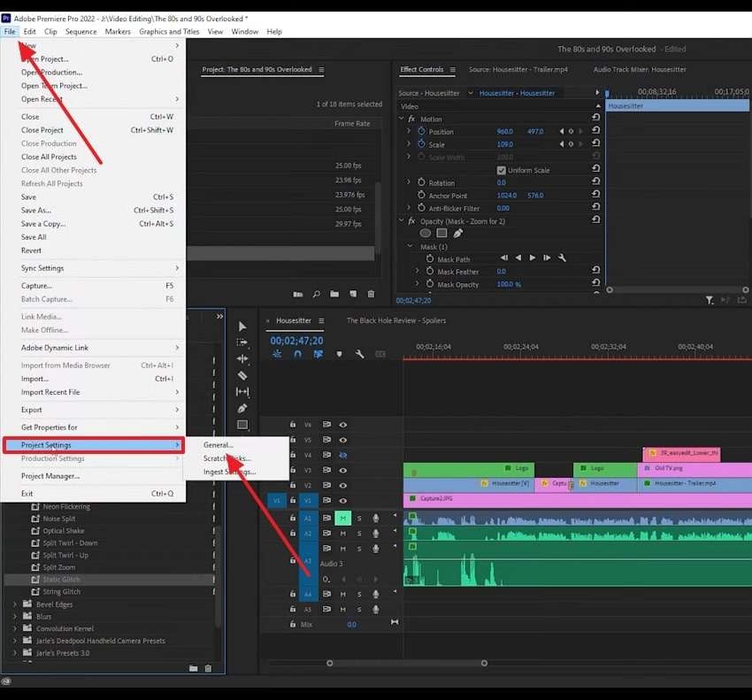Solo audio track A1
This screenshot has width=752, height=700.
(x=358, y=519)
